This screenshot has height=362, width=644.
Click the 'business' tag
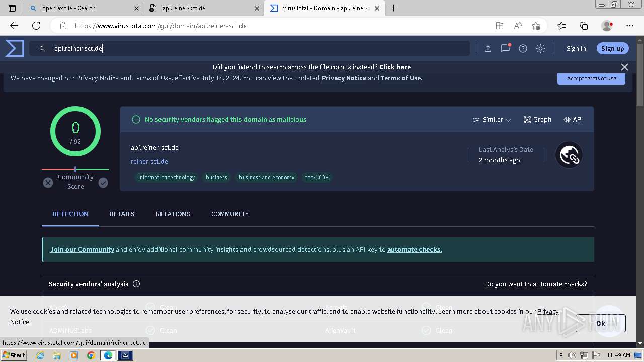pos(216,177)
